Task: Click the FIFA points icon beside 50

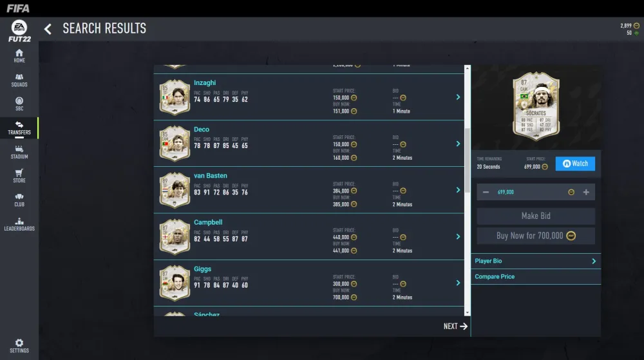Action: [x=637, y=33]
